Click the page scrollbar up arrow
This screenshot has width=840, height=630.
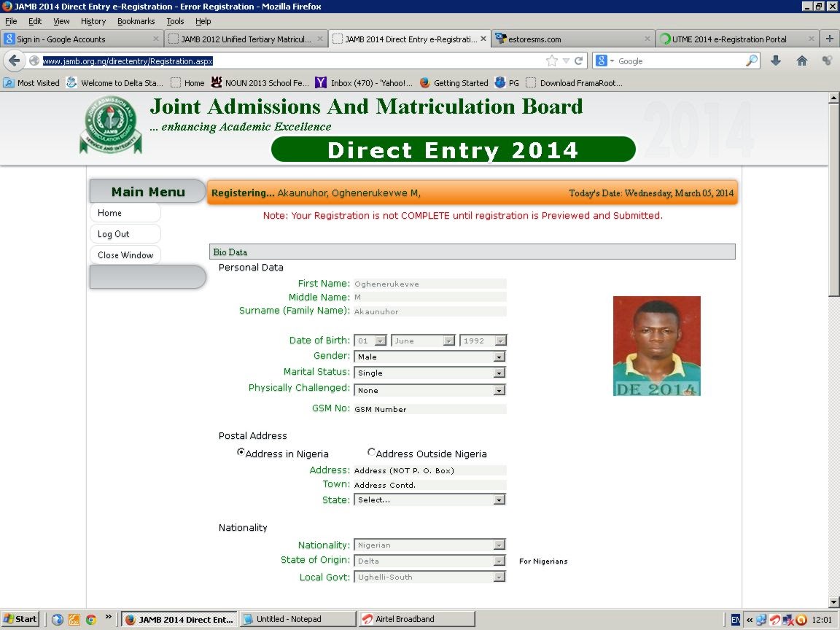pos(833,98)
